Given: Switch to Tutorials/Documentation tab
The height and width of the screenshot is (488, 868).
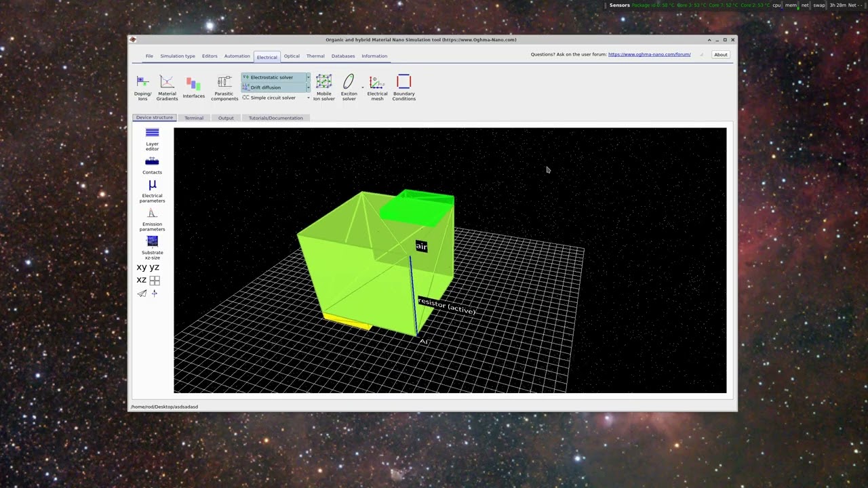Looking at the screenshot, I should tap(275, 118).
